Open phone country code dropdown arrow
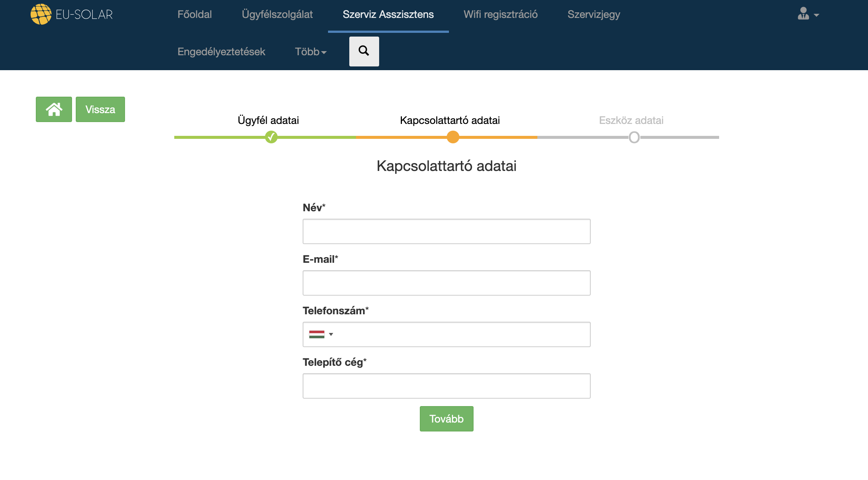Image resolution: width=868 pixels, height=480 pixels. point(331,334)
